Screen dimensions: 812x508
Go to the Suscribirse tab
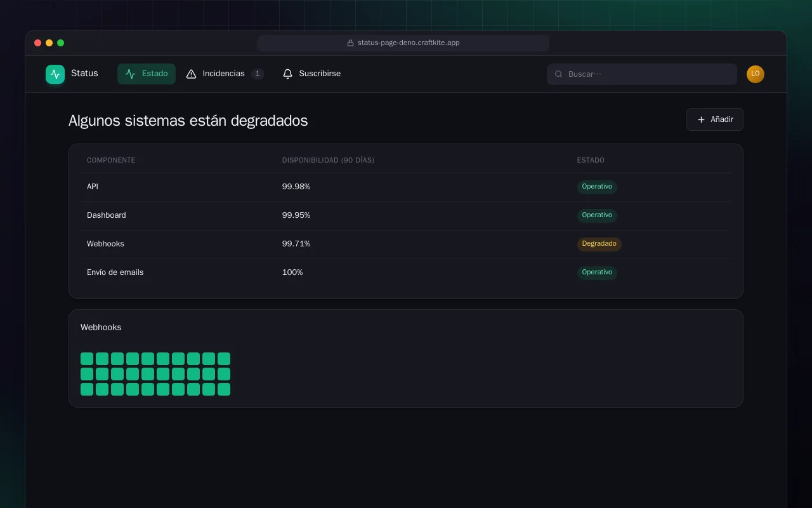point(311,74)
